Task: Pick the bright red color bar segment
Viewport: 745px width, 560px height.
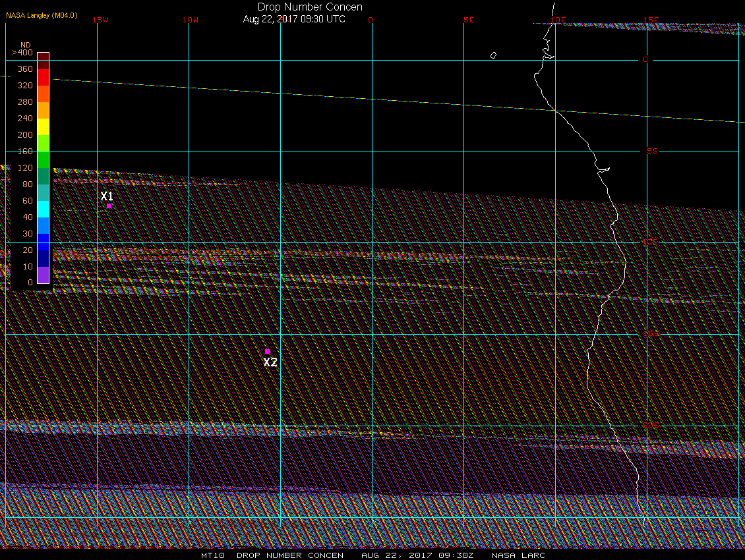Action: point(43,77)
